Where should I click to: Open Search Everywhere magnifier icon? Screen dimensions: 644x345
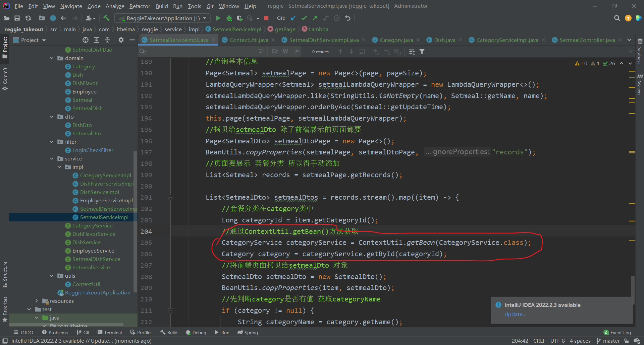pyautogui.click(x=617, y=18)
